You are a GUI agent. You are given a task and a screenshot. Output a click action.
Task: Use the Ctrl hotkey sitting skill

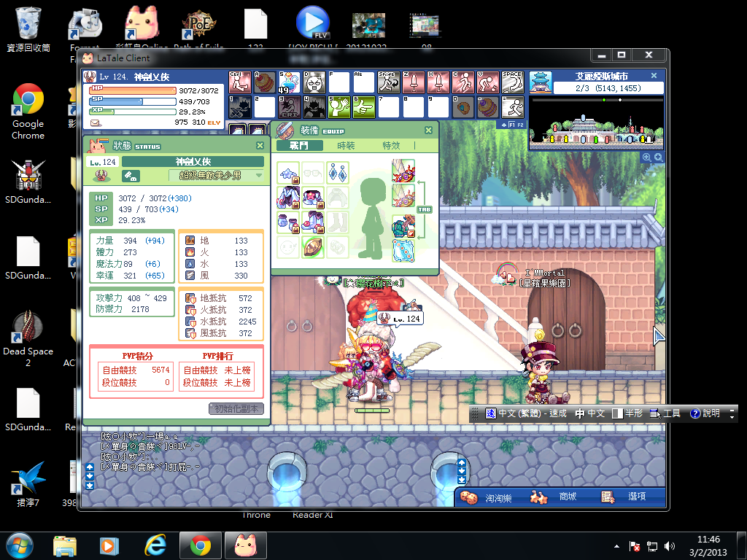click(x=240, y=82)
